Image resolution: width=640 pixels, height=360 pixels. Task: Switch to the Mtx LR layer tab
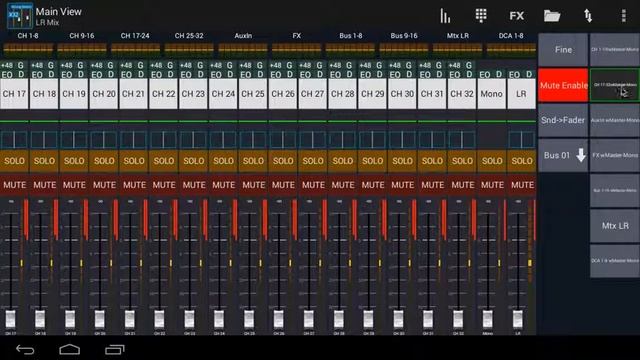click(458, 44)
